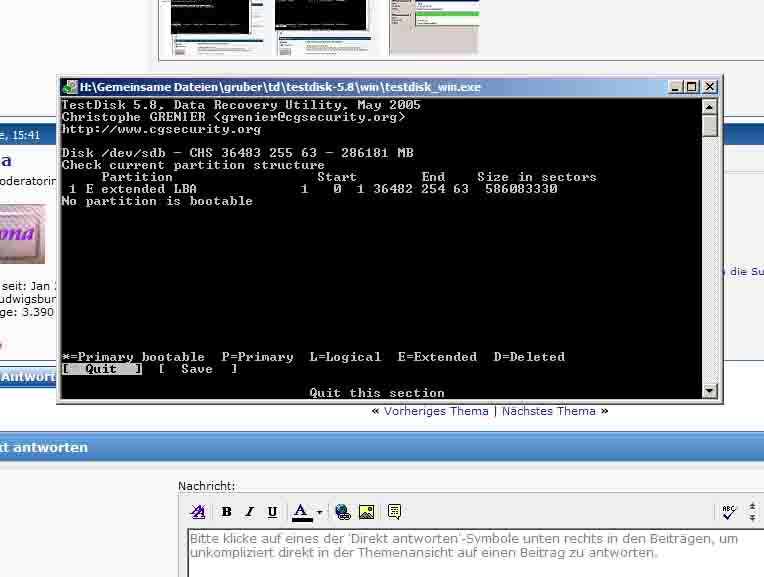The width and height of the screenshot is (764, 577).
Task: Click the console title bar path text
Action: tap(280, 87)
